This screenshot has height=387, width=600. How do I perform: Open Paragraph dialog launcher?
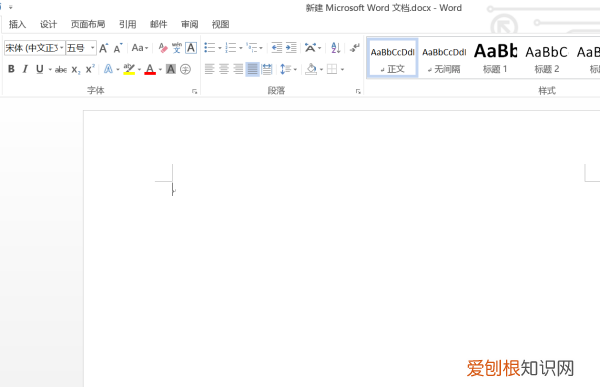tap(358, 91)
